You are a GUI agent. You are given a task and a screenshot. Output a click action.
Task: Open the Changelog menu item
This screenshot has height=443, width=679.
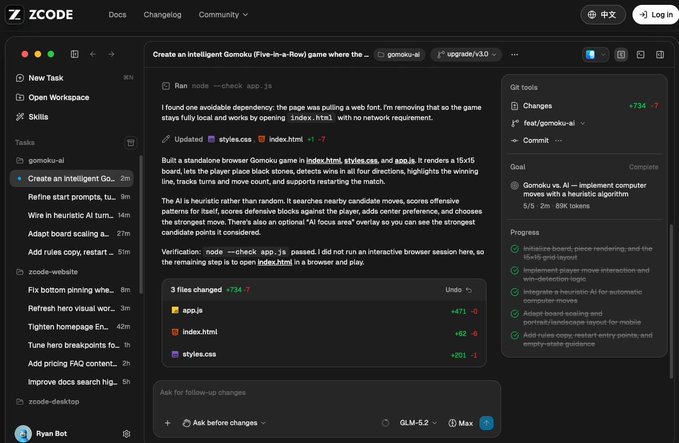tap(162, 15)
